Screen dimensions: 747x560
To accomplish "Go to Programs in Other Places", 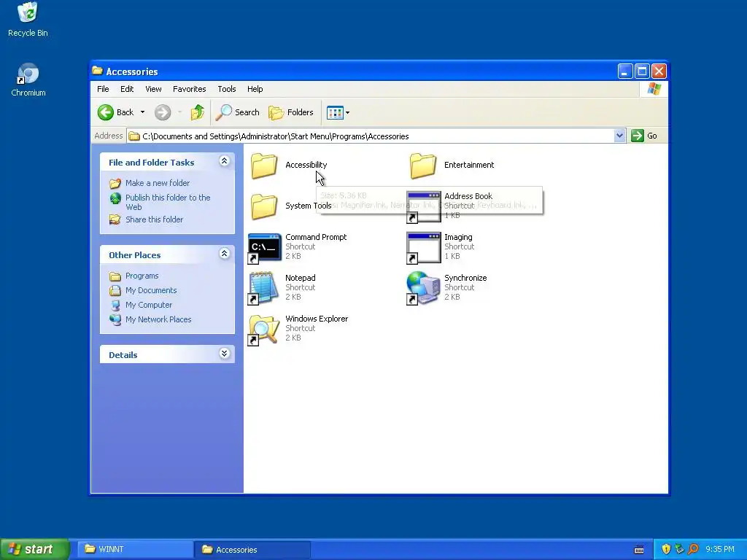I will 142,276.
